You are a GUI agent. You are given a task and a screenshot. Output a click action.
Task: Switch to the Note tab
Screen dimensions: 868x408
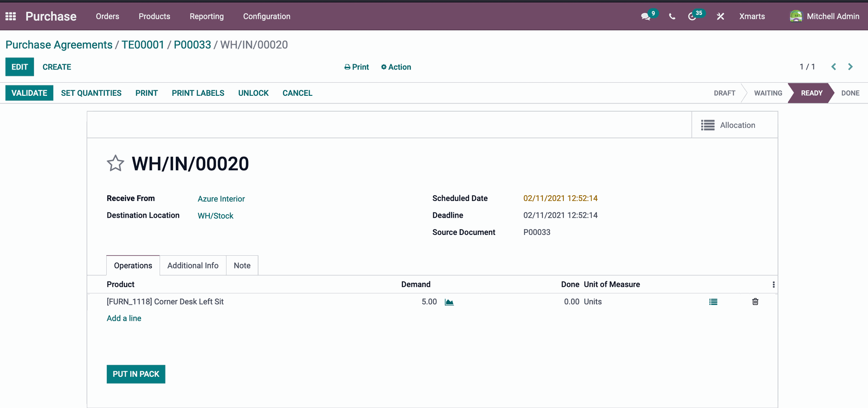[x=242, y=265]
